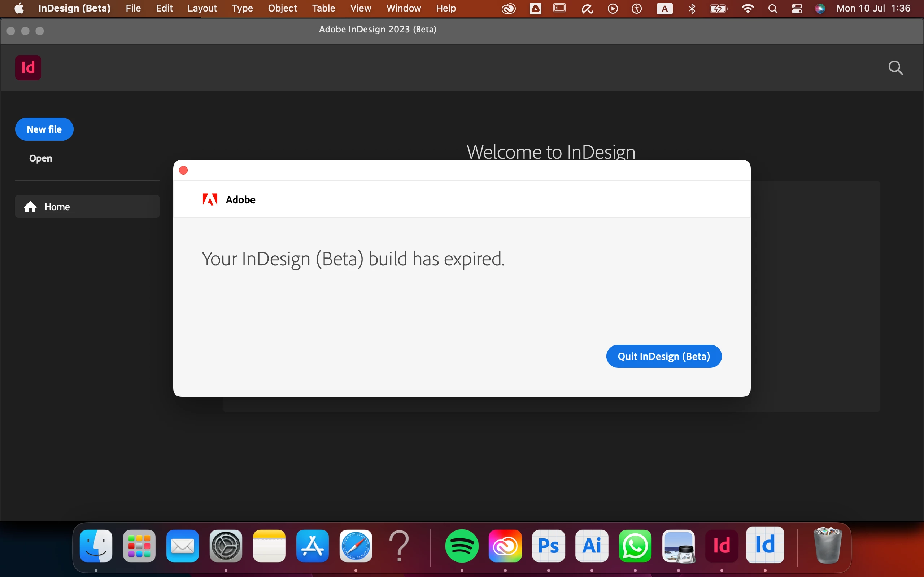
Task: Click Creative Cloud menu bar status icon
Action: coord(509,8)
